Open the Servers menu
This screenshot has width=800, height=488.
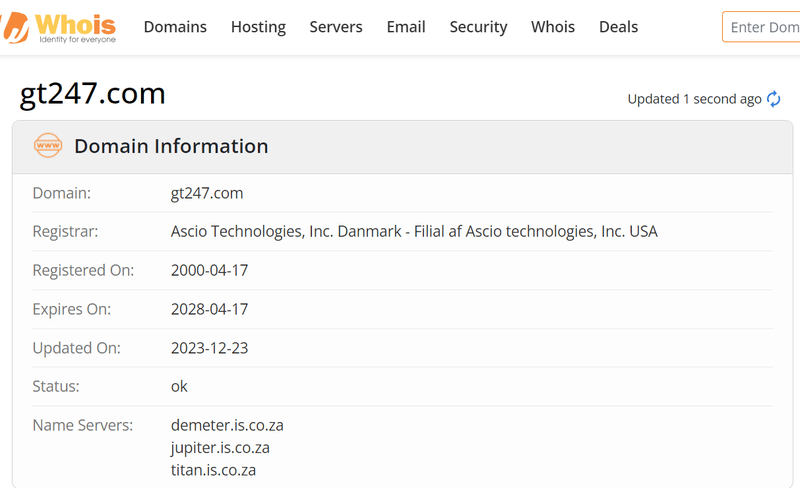(336, 27)
